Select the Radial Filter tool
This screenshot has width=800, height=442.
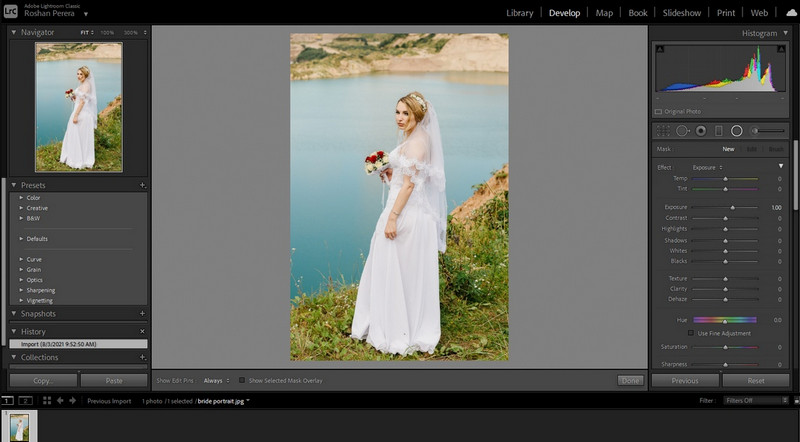(736, 131)
